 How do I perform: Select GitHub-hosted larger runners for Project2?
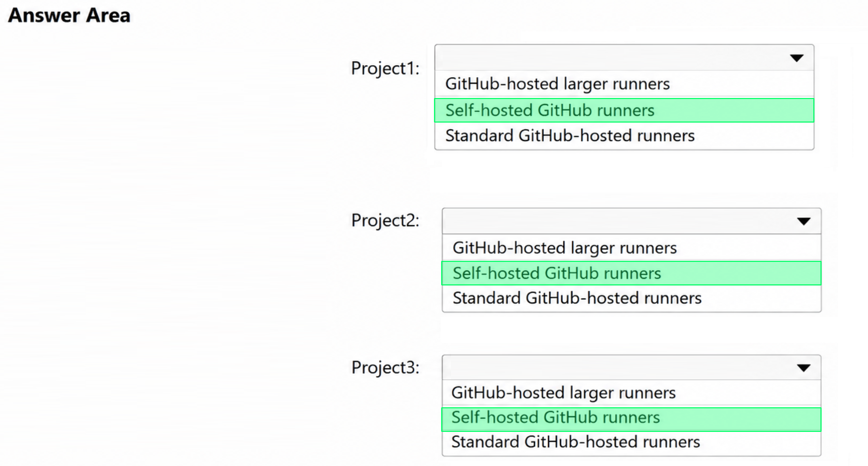point(632,248)
